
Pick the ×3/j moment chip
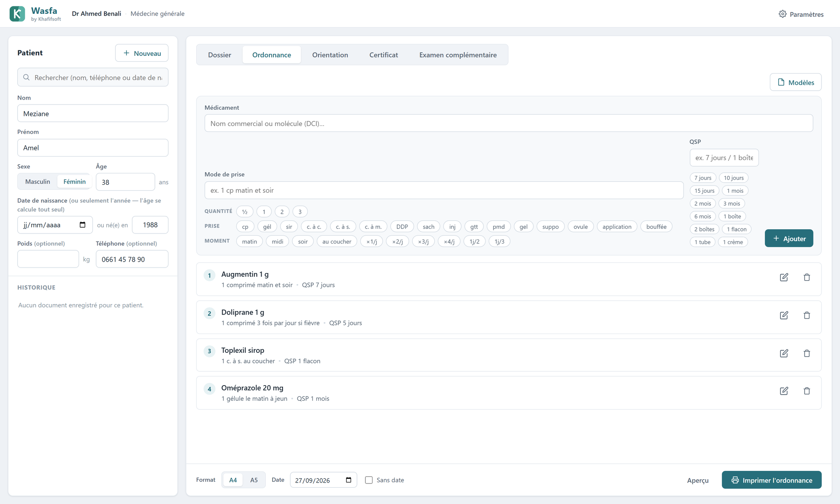pyautogui.click(x=423, y=241)
